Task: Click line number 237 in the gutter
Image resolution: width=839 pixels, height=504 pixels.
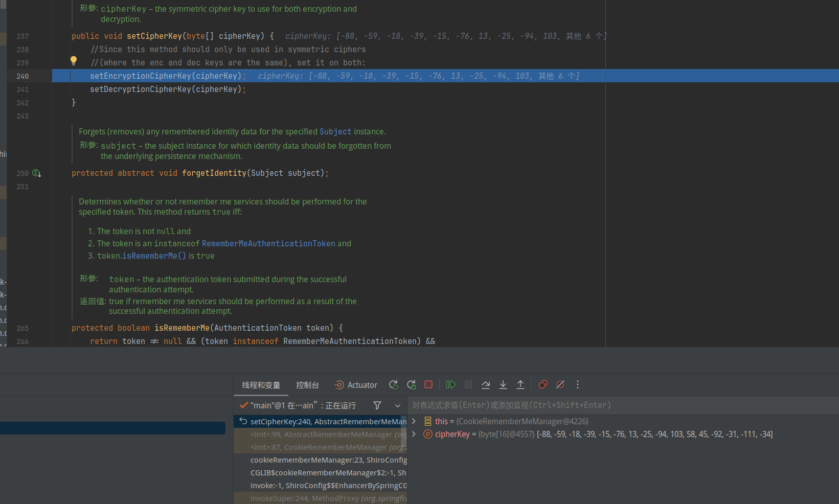Action: (x=22, y=36)
